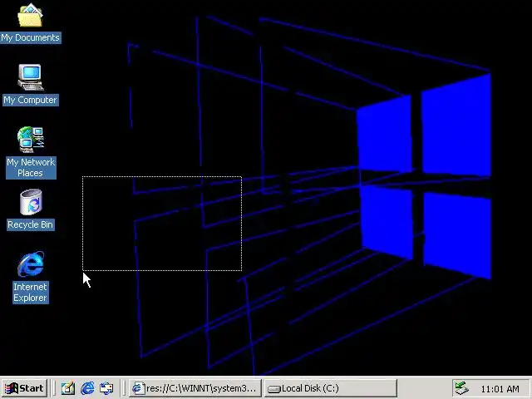Select the My Computer desktop icon
Image resolution: width=532 pixels, height=399 pixels.
coord(30,77)
